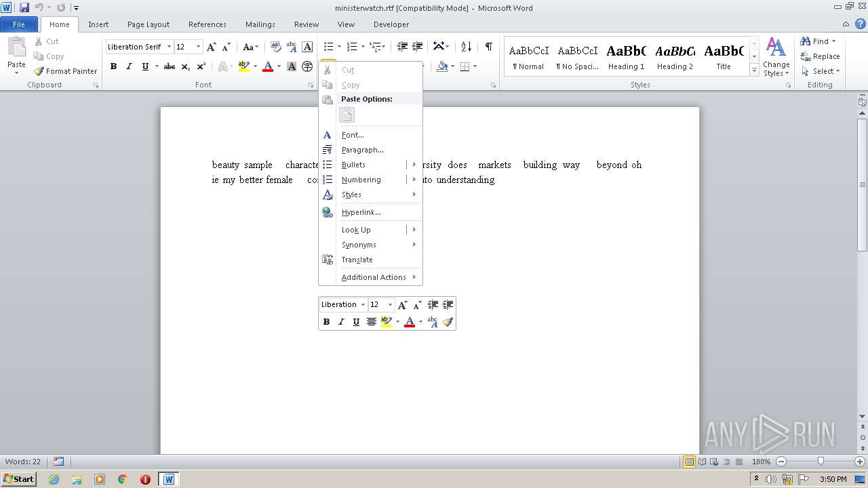Viewport: 868px width, 488px height.
Task: Open the ribbon font size dropdown
Action: [x=198, y=47]
